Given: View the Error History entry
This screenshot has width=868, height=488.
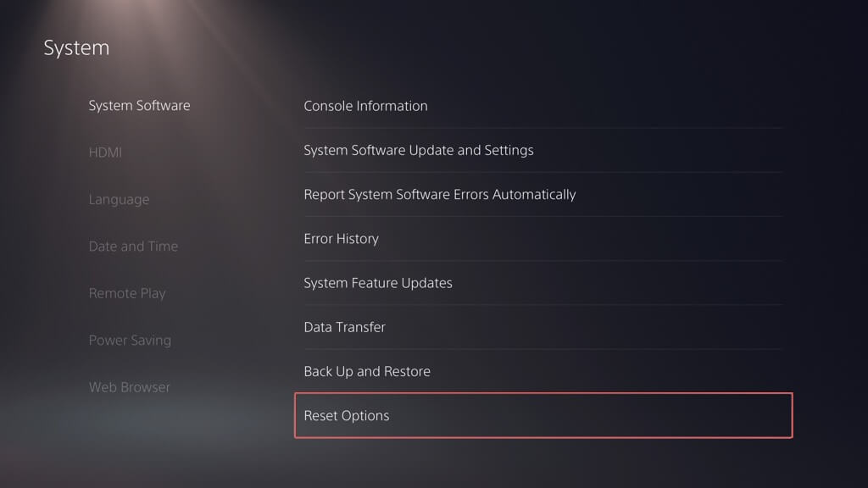Looking at the screenshot, I should click(341, 239).
